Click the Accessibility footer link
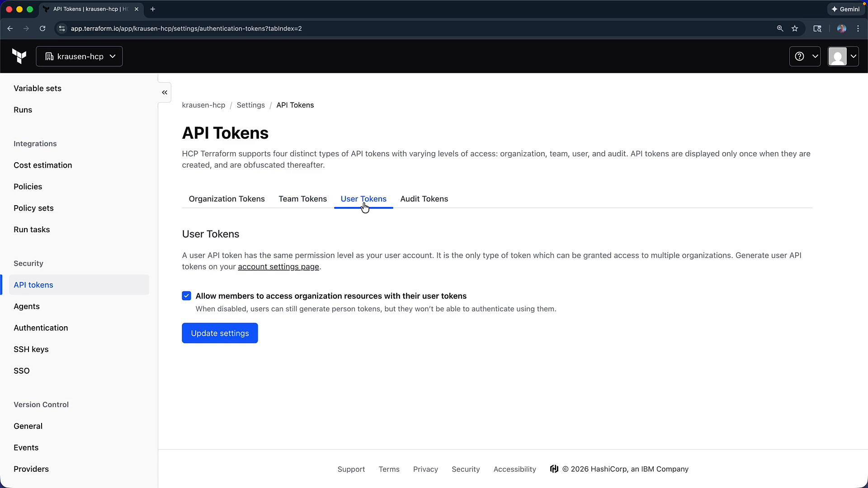 (514, 469)
